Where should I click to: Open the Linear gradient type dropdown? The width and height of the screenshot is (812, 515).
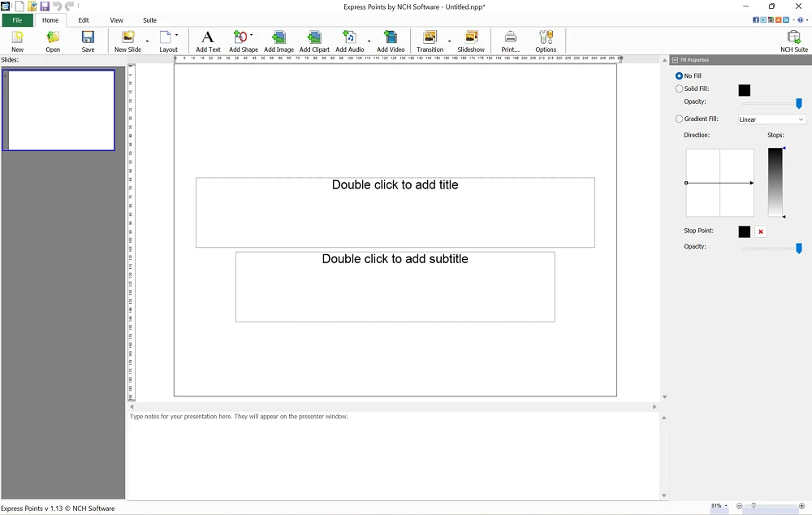click(771, 119)
